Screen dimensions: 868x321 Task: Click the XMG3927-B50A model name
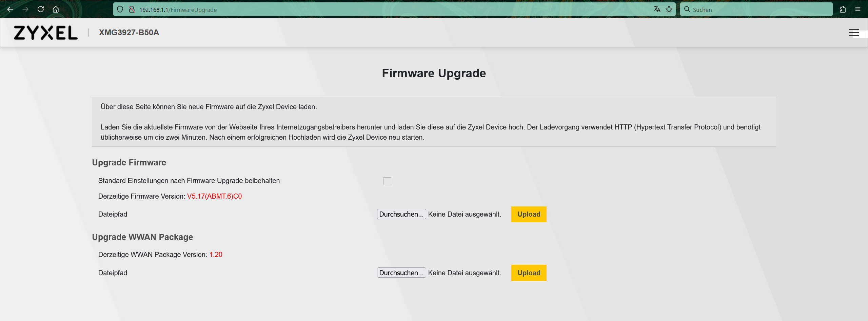click(x=129, y=33)
